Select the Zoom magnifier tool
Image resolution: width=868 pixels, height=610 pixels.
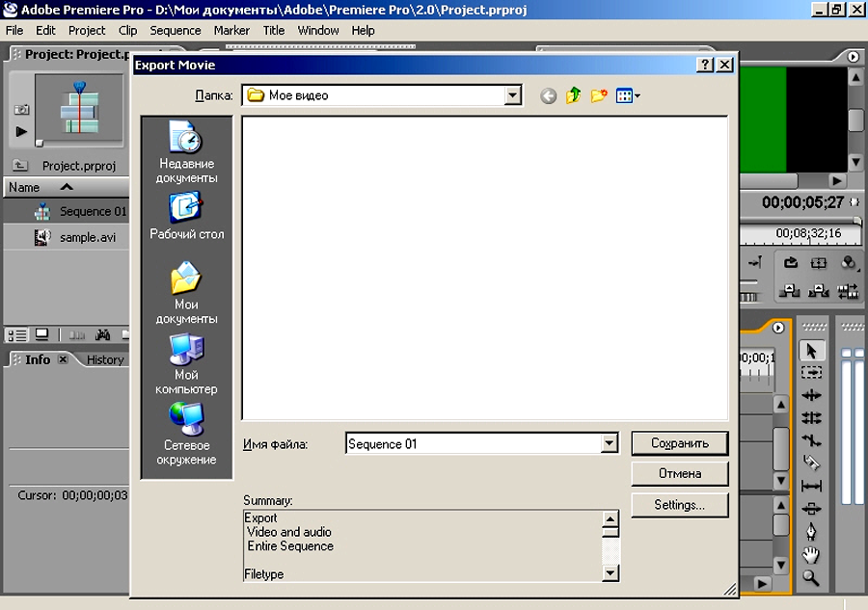(811, 578)
